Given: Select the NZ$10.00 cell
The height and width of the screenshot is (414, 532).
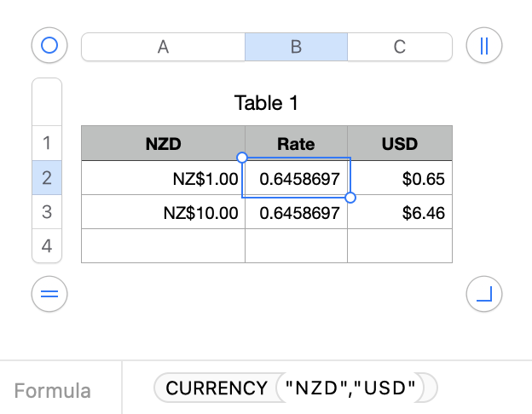Looking at the screenshot, I should click(x=164, y=212).
